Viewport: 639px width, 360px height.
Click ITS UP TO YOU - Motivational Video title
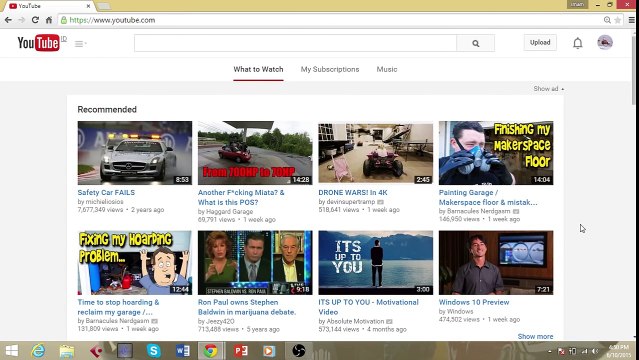coord(368,307)
